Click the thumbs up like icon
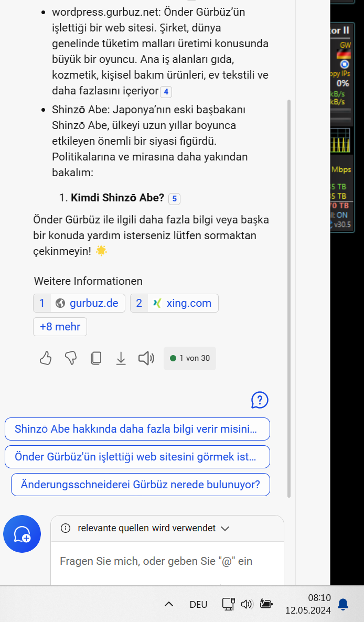Viewport: 364px width, 622px height. [46, 358]
